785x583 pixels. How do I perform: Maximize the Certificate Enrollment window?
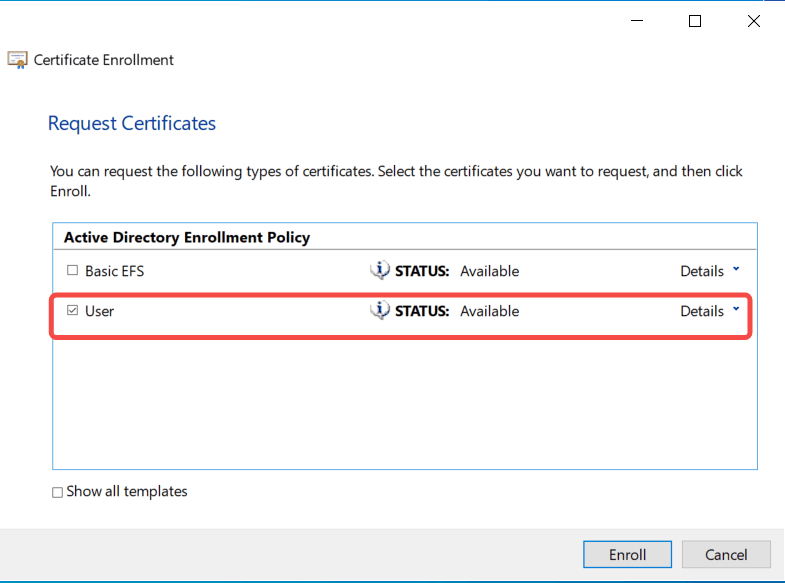pos(695,21)
